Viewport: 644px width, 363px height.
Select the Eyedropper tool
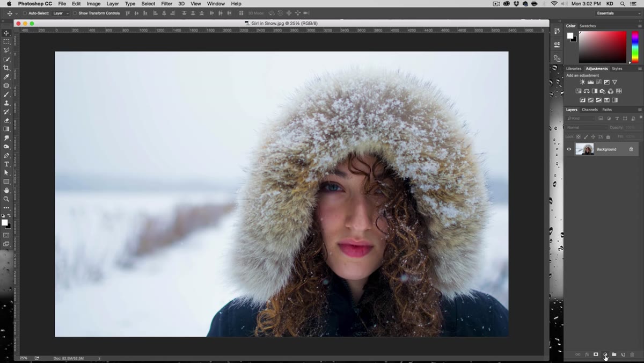(6, 77)
